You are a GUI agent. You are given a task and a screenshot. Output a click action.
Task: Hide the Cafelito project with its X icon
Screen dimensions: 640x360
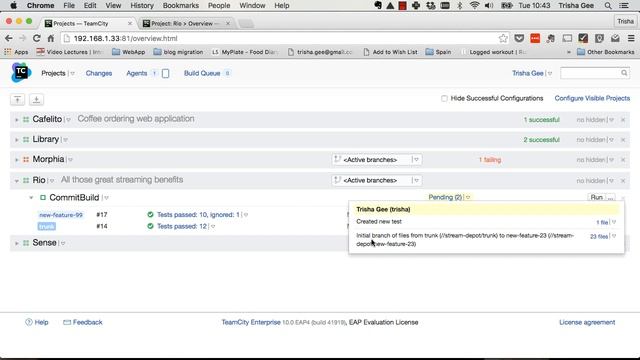[623, 120]
